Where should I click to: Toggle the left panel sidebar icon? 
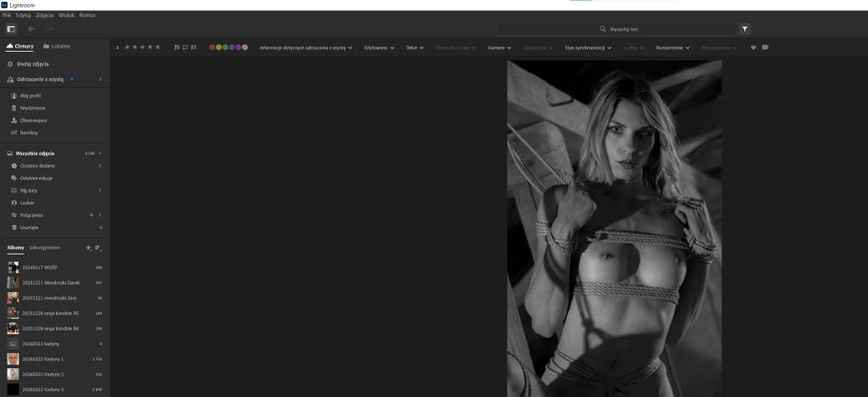(x=11, y=29)
